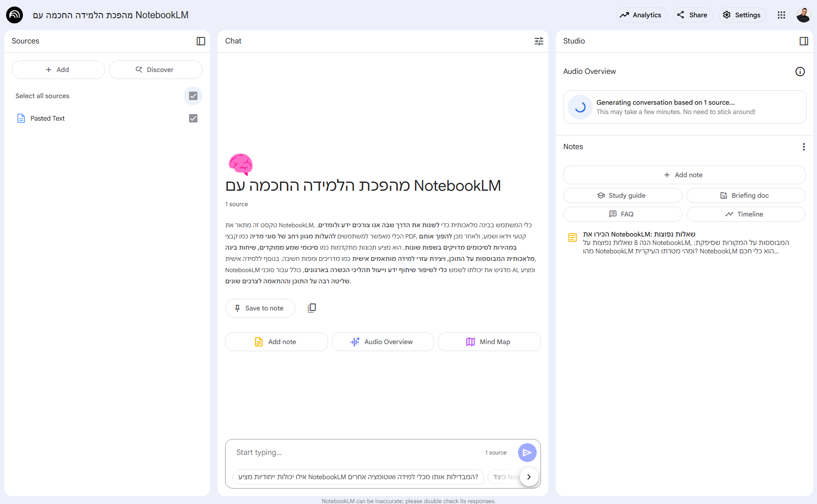Add a note in Studio

tap(685, 175)
